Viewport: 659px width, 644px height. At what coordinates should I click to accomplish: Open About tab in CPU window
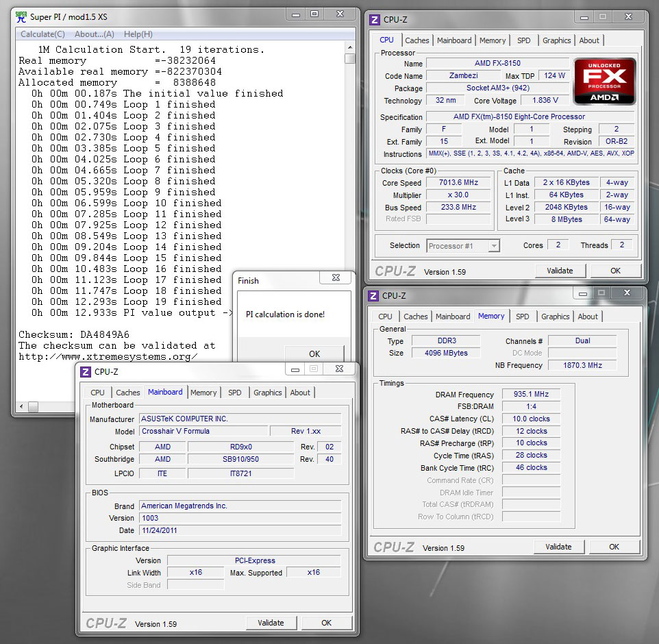tap(589, 40)
